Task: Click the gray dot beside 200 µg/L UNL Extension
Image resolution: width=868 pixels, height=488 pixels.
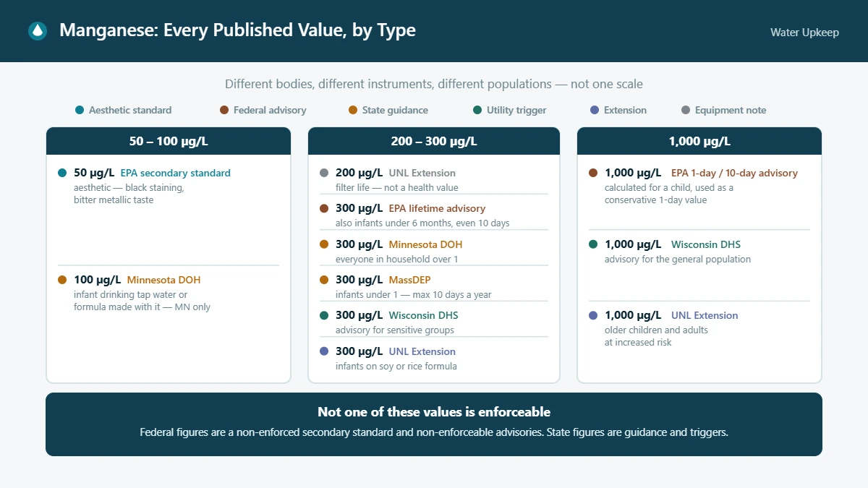Action: (x=324, y=174)
